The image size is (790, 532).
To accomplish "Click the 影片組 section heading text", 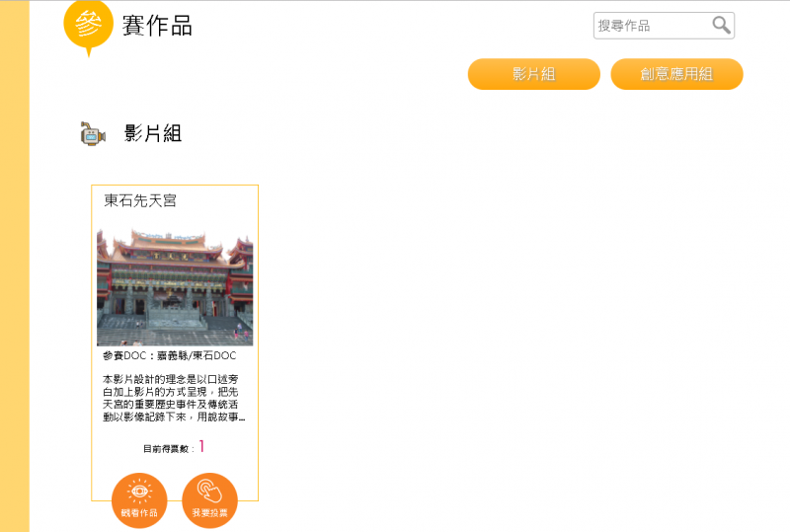I will tap(153, 133).
